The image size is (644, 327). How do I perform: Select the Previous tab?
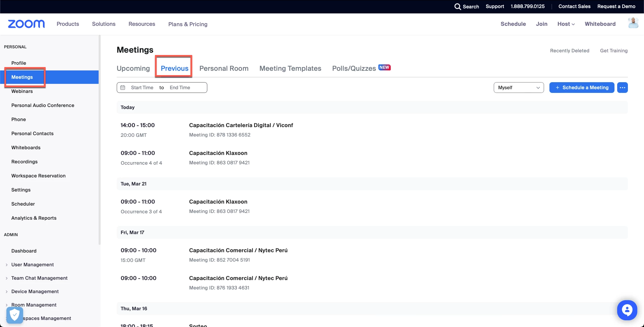coord(174,68)
